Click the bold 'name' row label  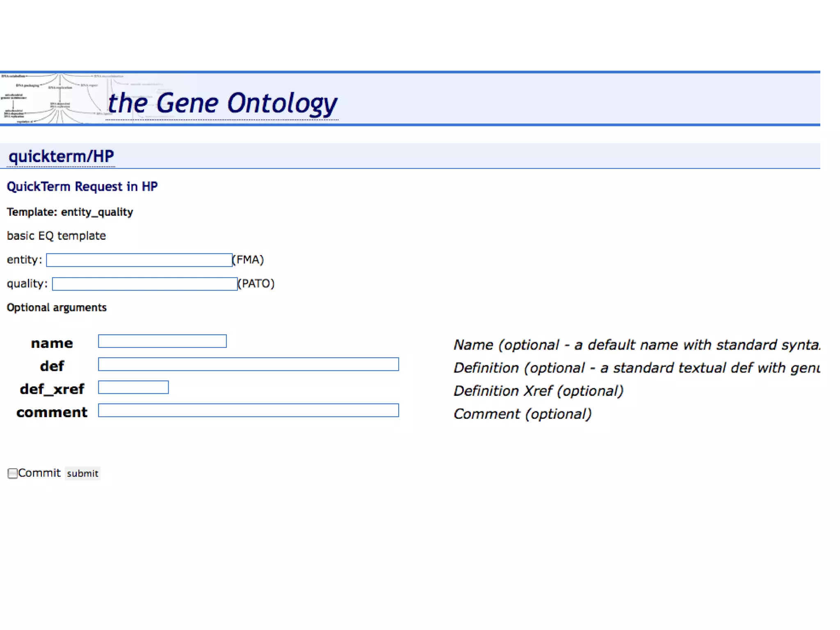pyautogui.click(x=52, y=343)
